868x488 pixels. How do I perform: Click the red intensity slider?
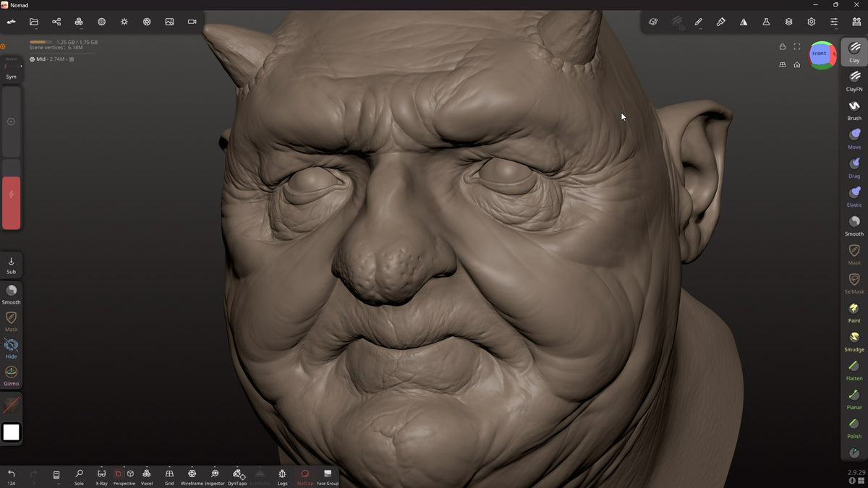12,194
